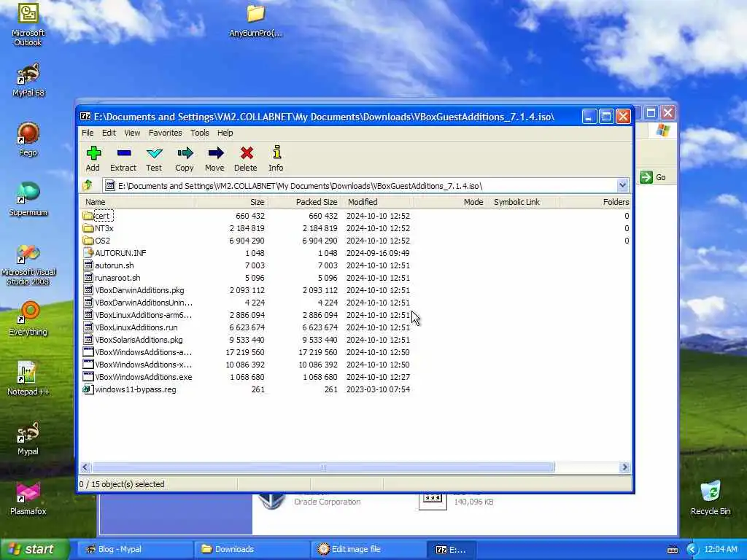The height and width of the screenshot is (560, 747).
Task: Open the Favorites menu
Action: 166,133
